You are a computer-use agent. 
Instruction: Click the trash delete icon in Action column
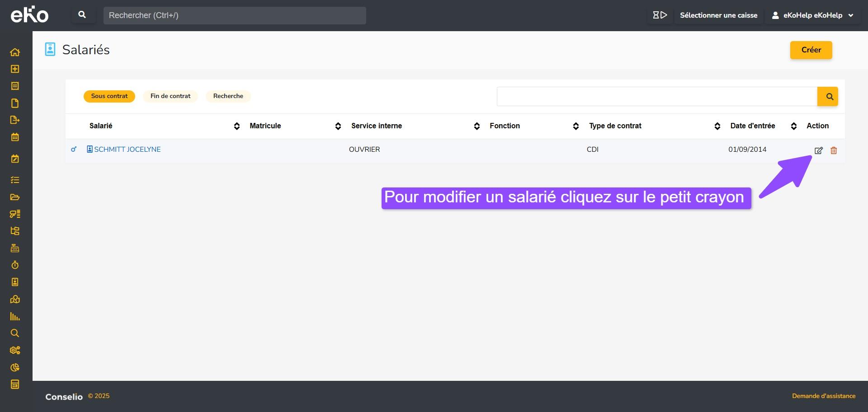click(x=834, y=150)
